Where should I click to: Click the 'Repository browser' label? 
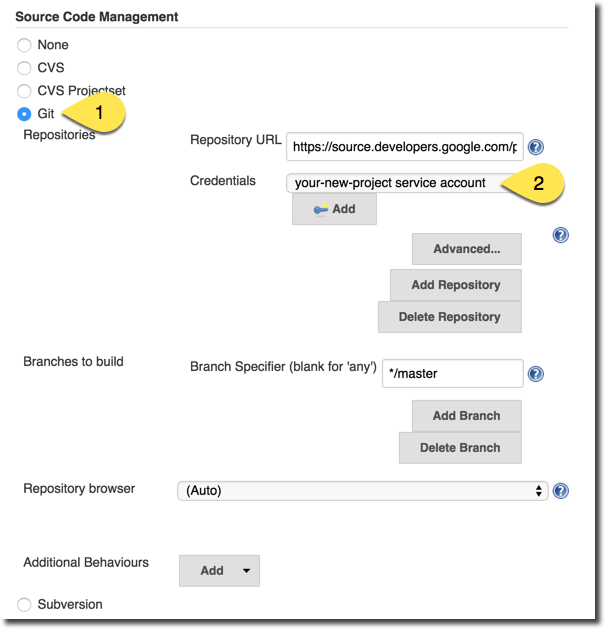[79, 489]
